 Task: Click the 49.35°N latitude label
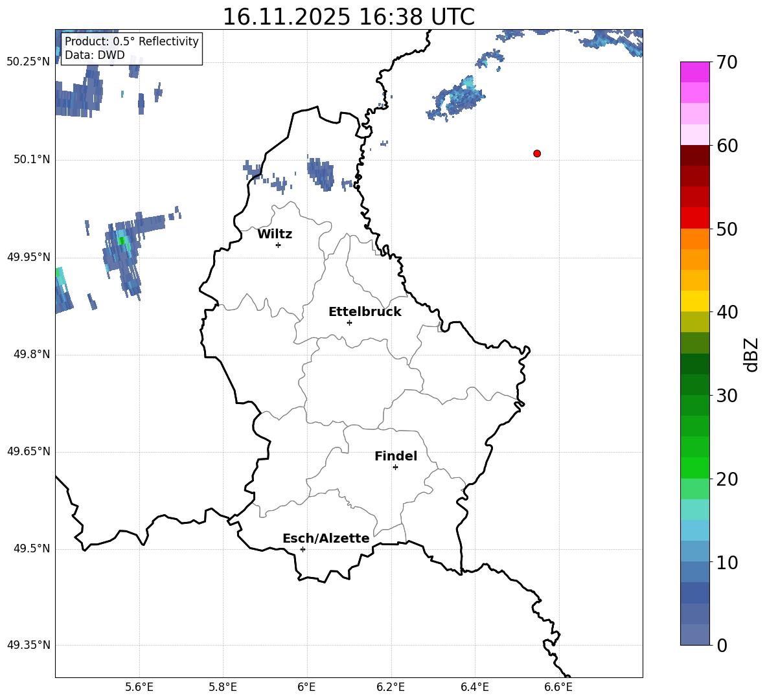pos(29,645)
